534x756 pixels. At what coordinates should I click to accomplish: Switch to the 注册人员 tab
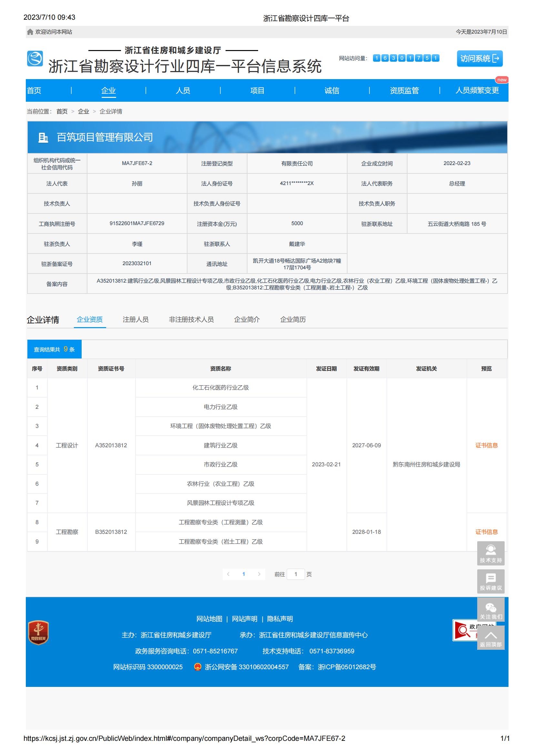(136, 319)
